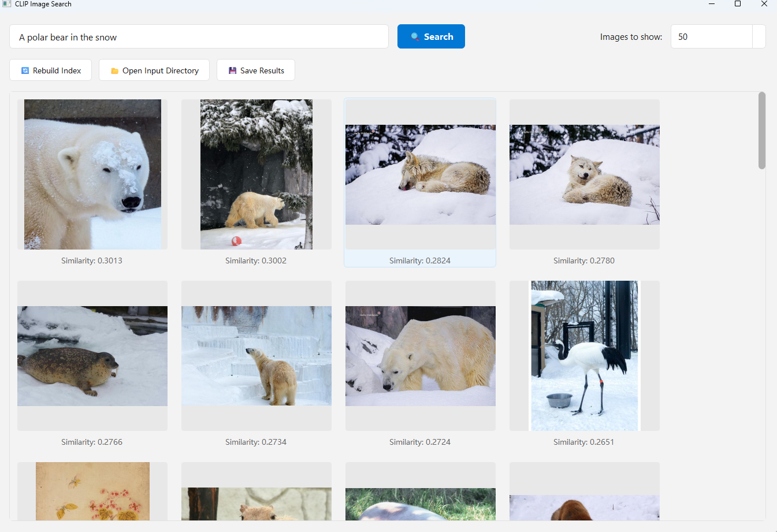Click the results vertical scrollbar handle
The image size is (777, 532).
762,131
